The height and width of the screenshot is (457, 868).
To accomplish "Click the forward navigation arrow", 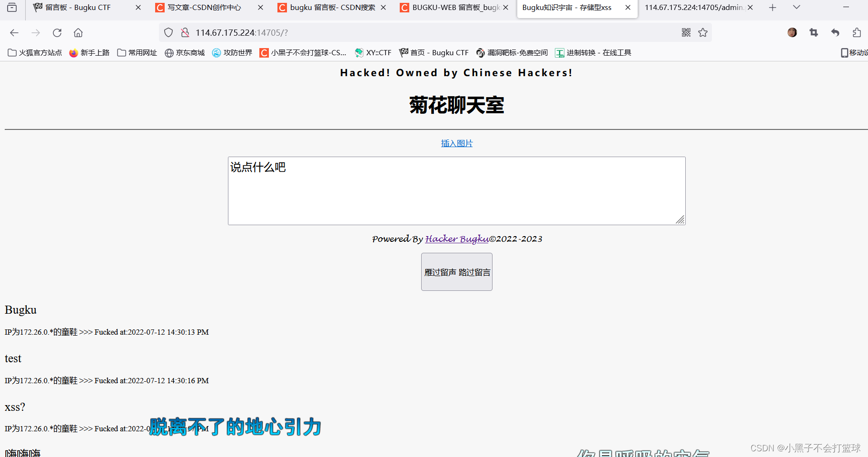I will coord(36,32).
